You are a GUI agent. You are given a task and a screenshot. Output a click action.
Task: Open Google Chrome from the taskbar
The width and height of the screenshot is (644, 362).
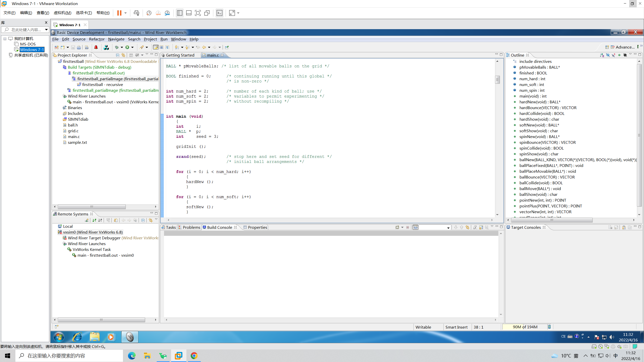click(x=194, y=356)
